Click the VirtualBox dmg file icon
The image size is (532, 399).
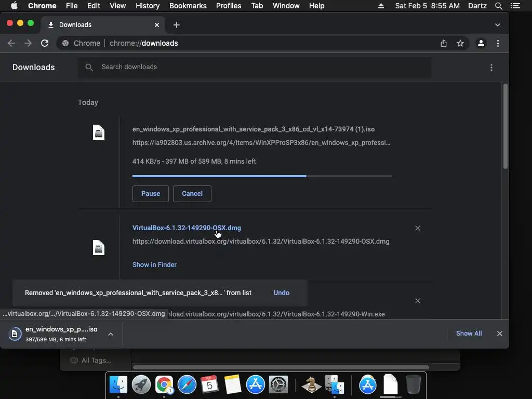pos(99,248)
